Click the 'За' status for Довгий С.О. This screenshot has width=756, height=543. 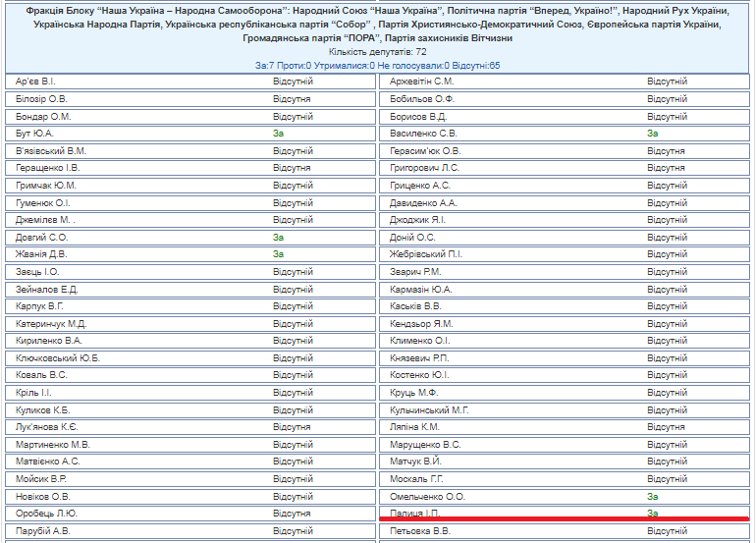(x=278, y=238)
